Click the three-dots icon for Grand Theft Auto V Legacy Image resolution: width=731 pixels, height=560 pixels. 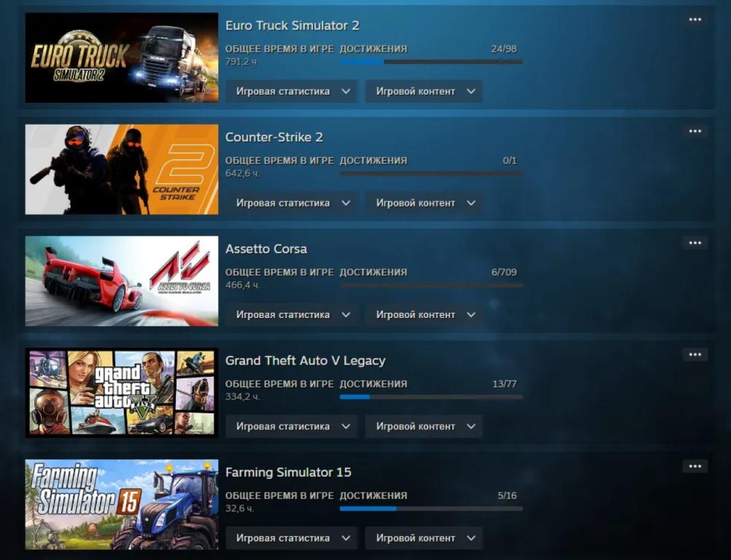pos(694,354)
